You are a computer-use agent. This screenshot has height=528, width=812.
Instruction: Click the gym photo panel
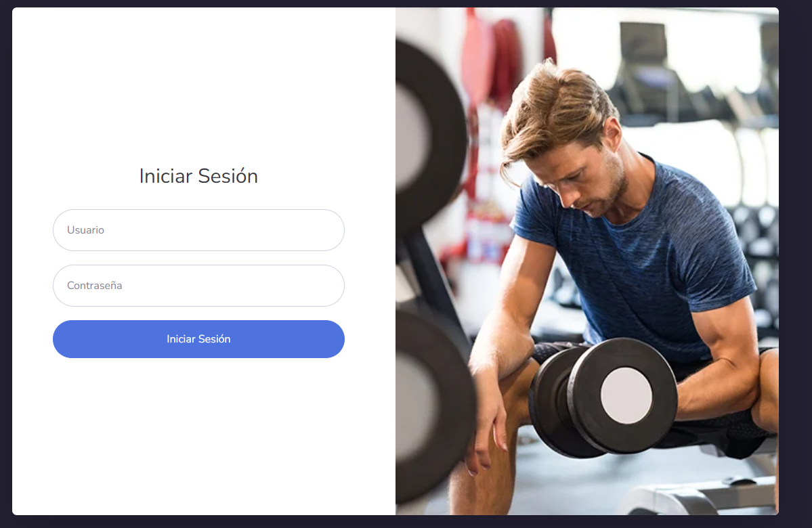(x=587, y=261)
